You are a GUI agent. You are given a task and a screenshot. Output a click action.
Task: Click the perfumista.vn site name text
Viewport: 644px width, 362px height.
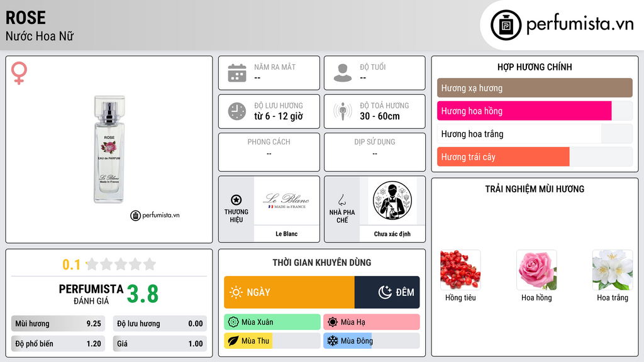(x=580, y=24)
